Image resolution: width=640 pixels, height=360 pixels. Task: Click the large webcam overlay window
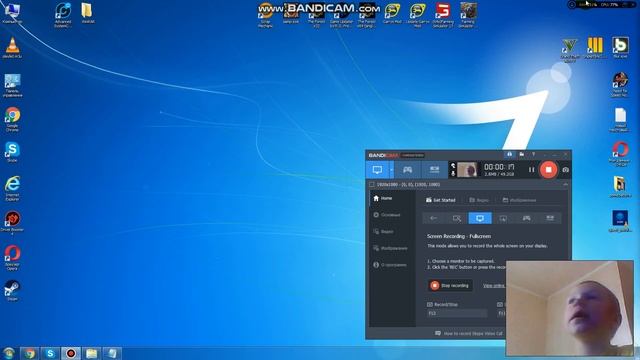[570, 308]
